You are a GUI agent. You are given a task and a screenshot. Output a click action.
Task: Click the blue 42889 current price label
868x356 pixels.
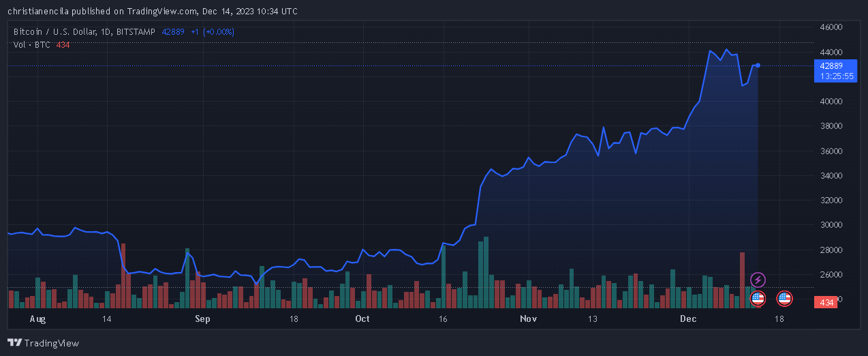831,66
